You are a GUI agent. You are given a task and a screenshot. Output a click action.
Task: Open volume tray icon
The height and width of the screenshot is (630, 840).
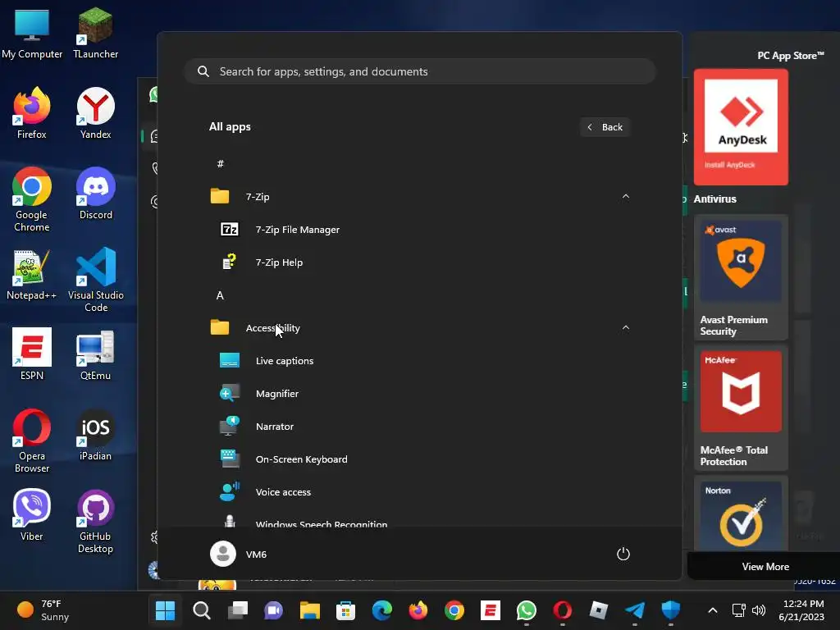pos(759,610)
